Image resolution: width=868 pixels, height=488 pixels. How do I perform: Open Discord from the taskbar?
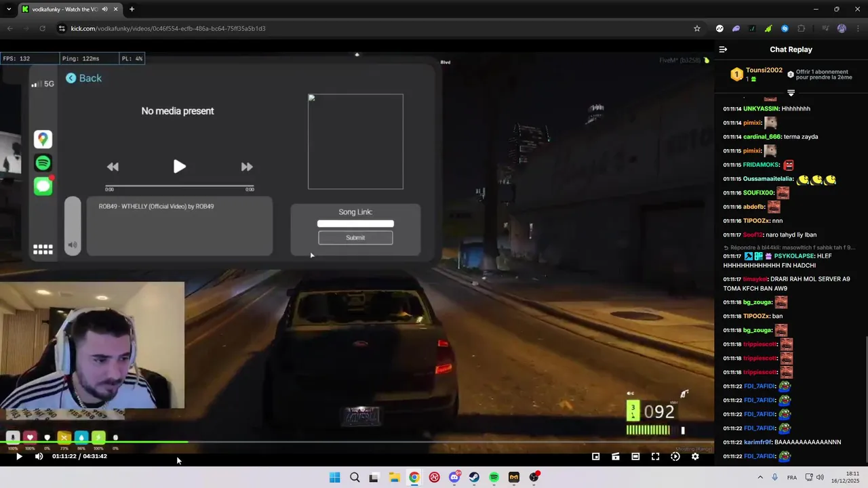pyautogui.click(x=454, y=477)
